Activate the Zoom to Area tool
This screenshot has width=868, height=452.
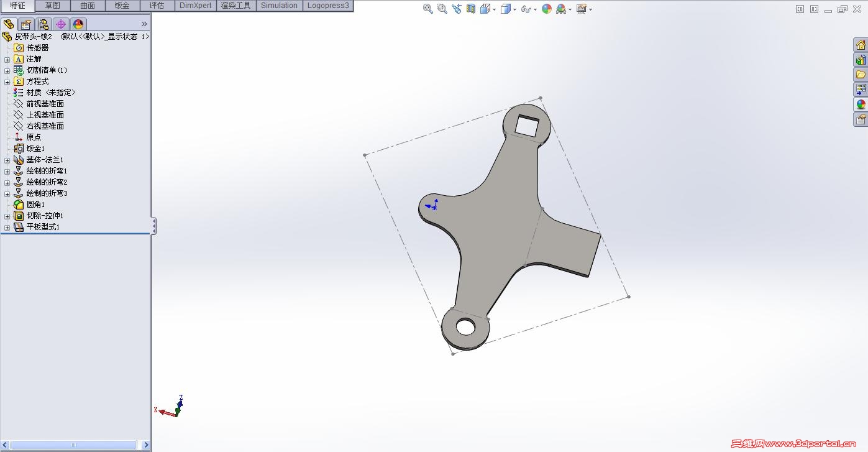point(442,9)
